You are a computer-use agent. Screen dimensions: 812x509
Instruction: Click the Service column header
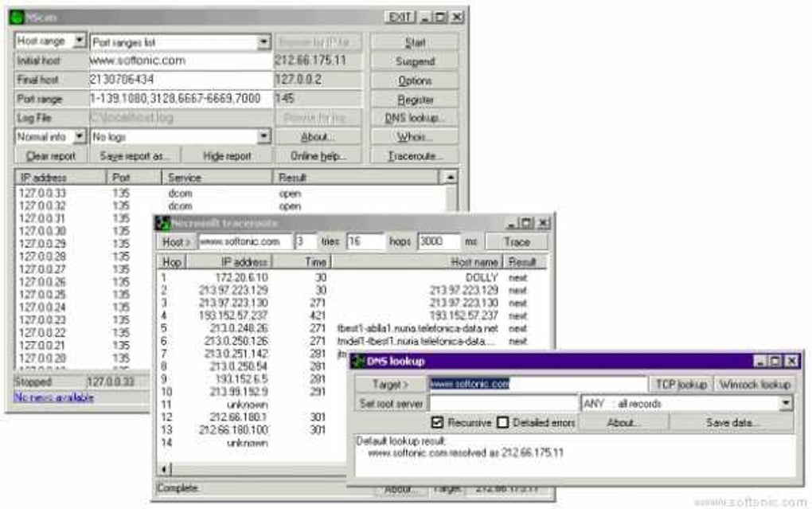click(x=217, y=178)
